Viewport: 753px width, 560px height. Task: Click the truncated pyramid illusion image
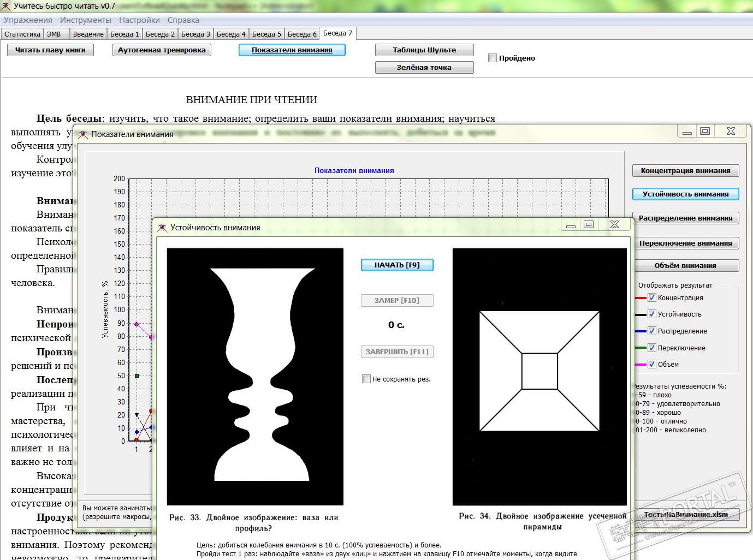click(x=539, y=377)
